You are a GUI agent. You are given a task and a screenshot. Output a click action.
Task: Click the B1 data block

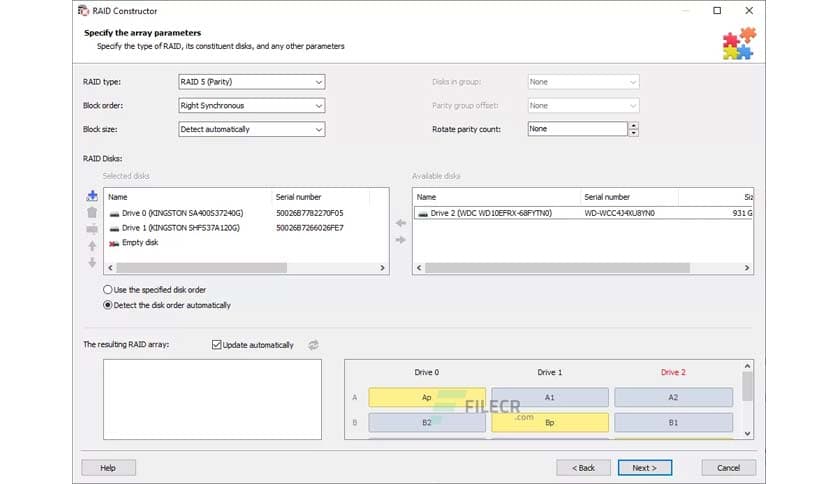click(673, 422)
